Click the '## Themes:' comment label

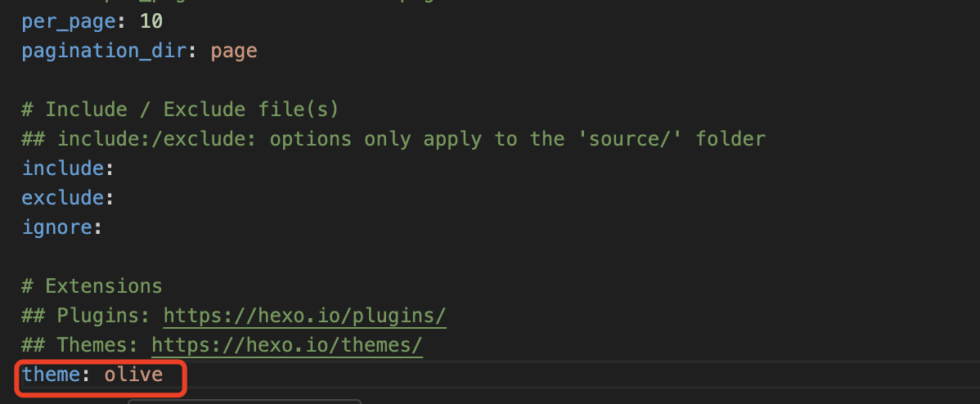(x=80, y=345)
